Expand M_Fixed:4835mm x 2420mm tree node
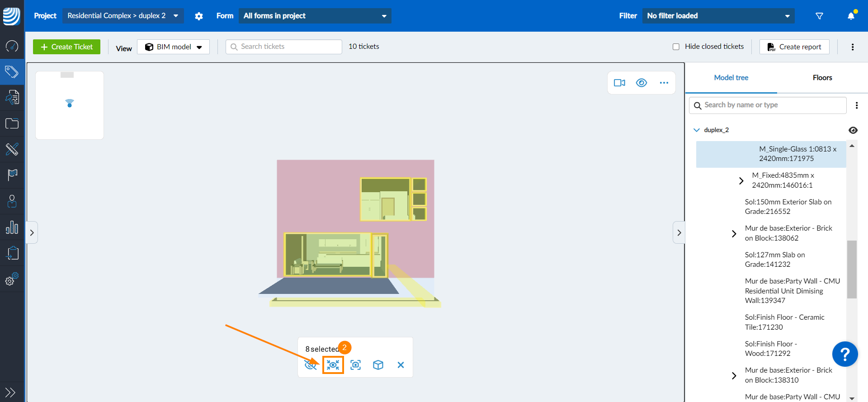The image size is (868, 402). coord(741,180)
